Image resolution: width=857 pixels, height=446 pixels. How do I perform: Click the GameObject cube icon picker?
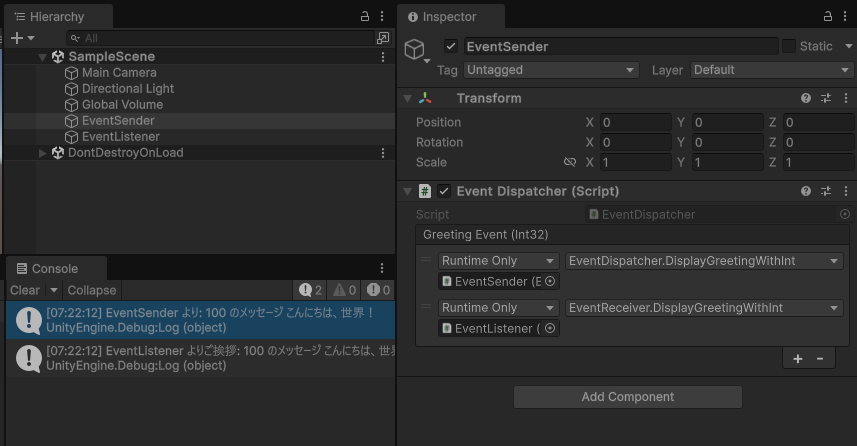[x=416, y=50]
